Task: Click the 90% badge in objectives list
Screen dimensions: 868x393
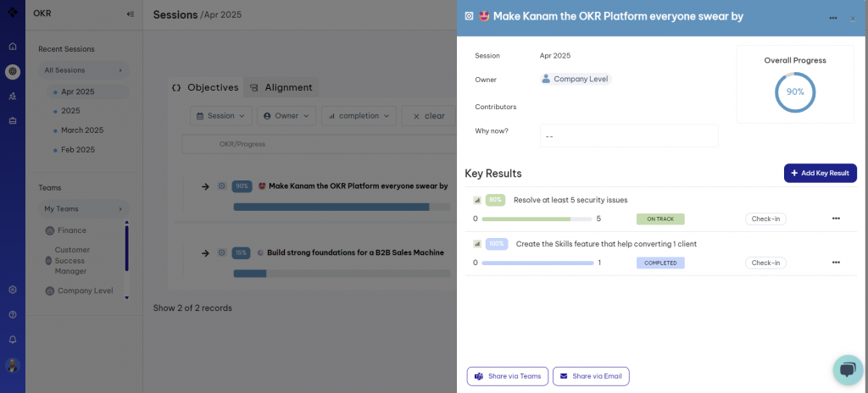Action: [x=242, y=186]
